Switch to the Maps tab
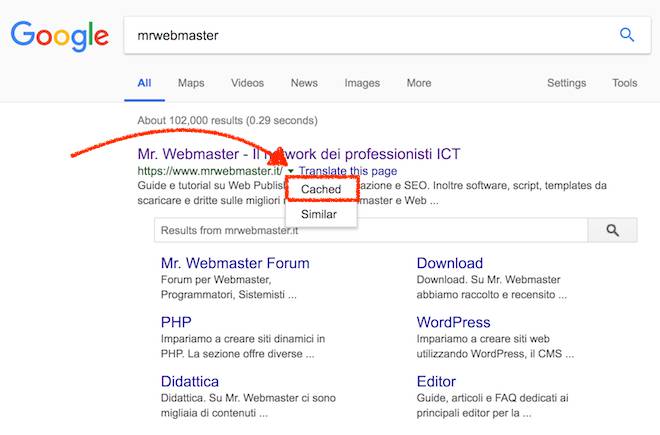 [x=191, y=83]
